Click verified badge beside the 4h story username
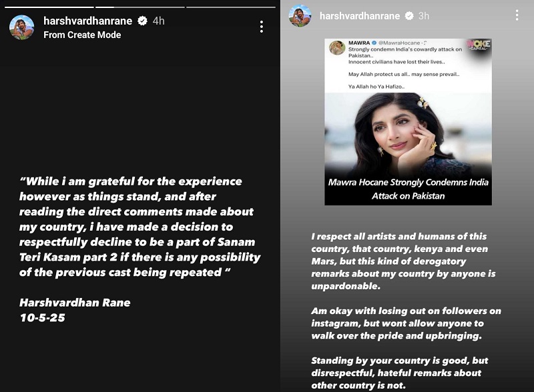 (x=142, y=21)
